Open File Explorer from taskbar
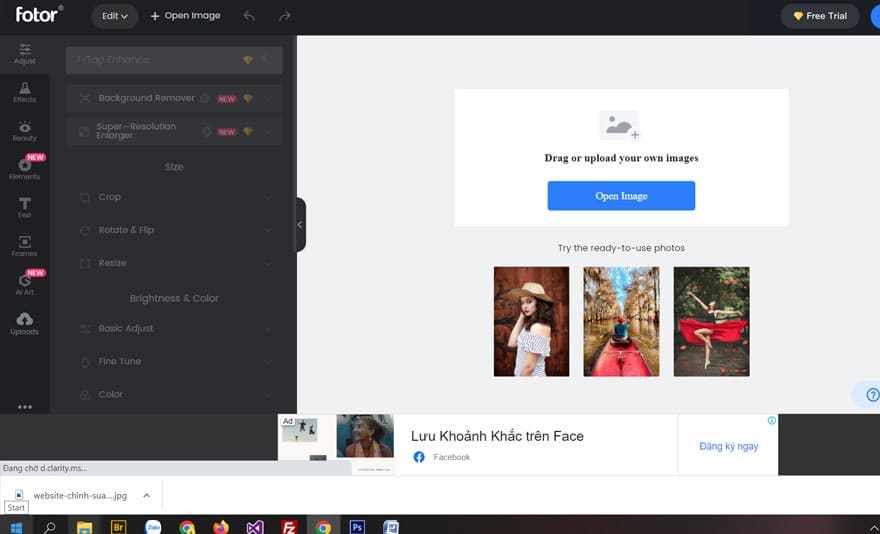The image size is (880, 534). pos(84,527)
